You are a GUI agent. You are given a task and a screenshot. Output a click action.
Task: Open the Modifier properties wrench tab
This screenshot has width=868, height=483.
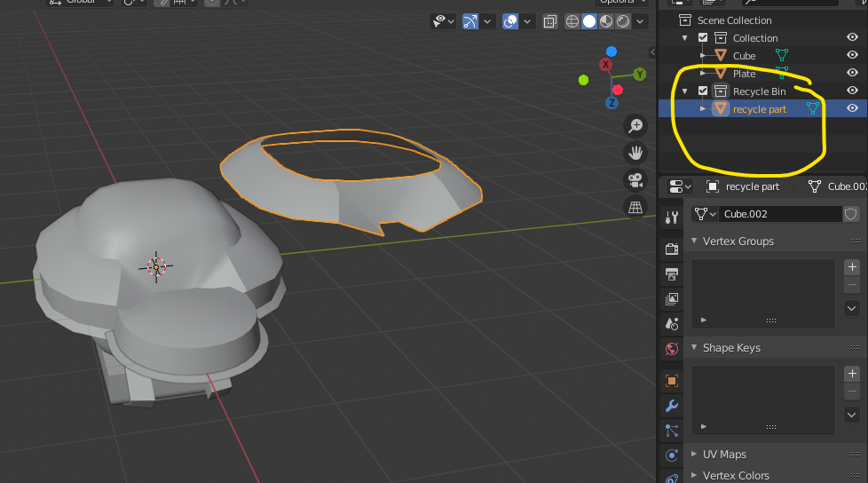coord(672,406)
